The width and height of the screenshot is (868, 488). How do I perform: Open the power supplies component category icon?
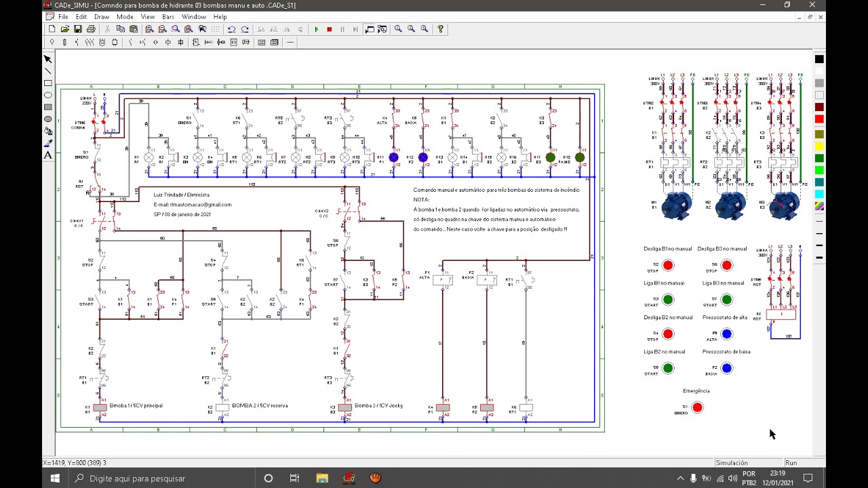[52, 42]
